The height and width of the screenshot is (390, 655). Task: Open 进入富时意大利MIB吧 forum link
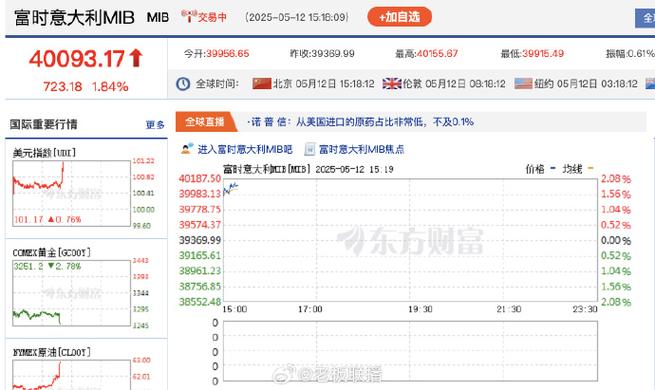(245, 149)
